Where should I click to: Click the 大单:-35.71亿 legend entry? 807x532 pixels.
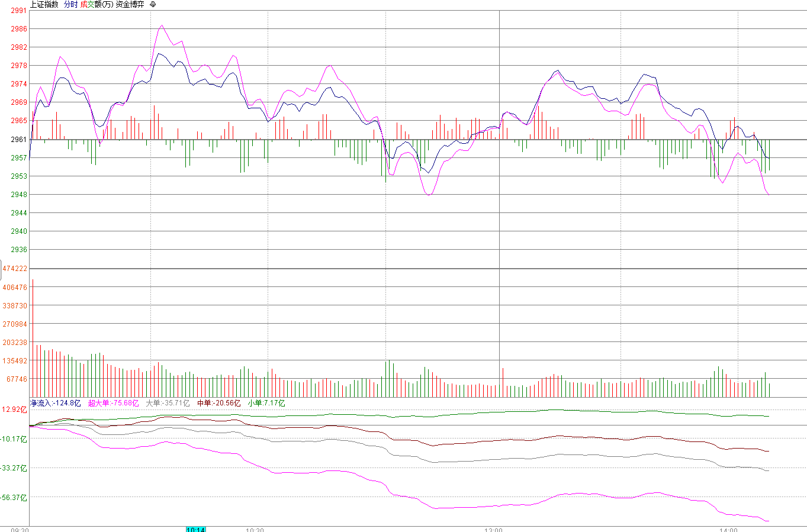pos(168,403)
